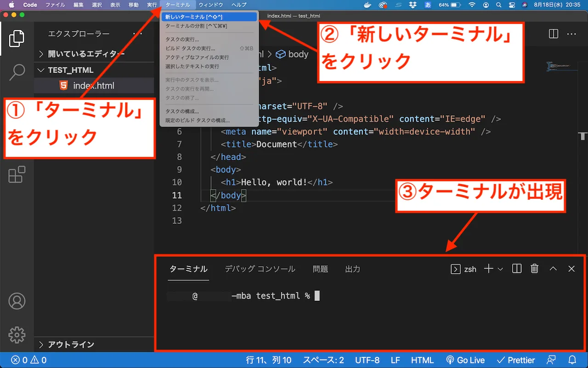The image size is (588, 368).
Task: Switch to the デバッグ コンソール tab
Action: coord(260,269)
